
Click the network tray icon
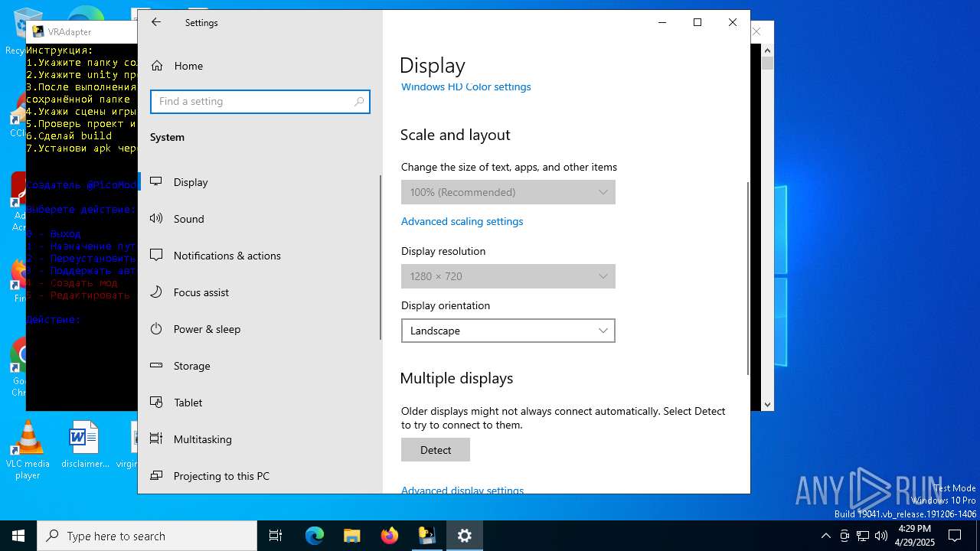click(x=863, y=536)
